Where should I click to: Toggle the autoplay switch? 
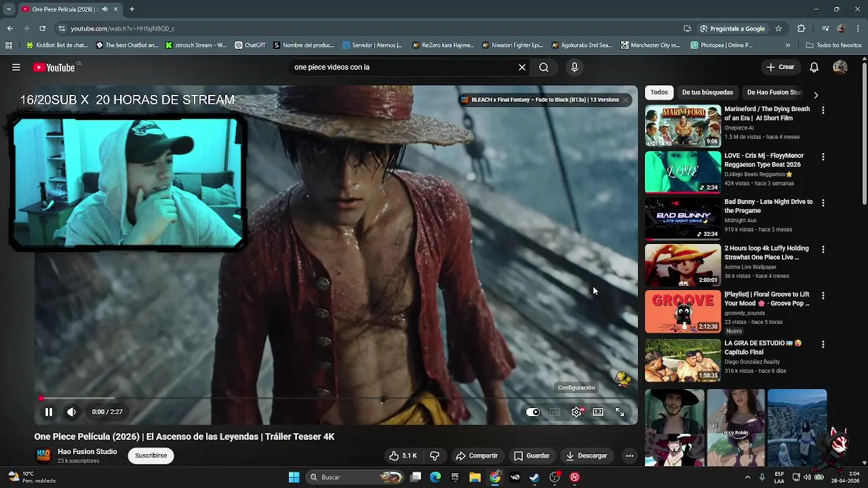533,412
